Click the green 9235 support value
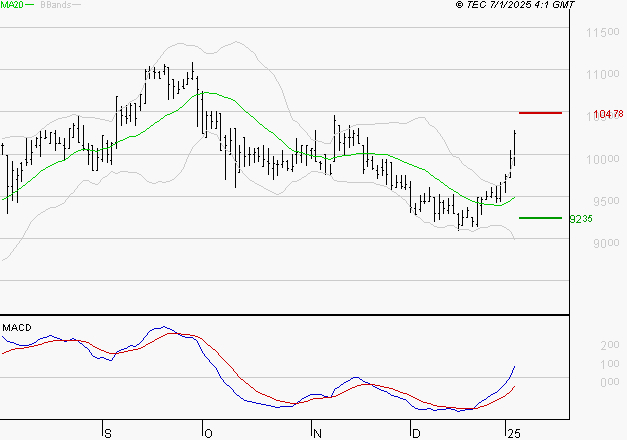This screenshot has height=440, width=627. (581, 219)
